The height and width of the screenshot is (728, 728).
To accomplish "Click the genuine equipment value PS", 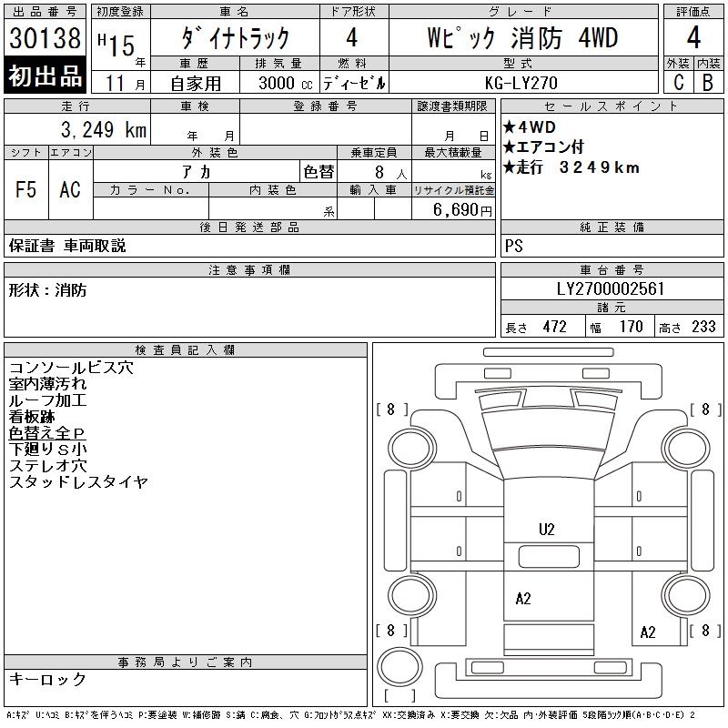I will (x=513, y=246).
